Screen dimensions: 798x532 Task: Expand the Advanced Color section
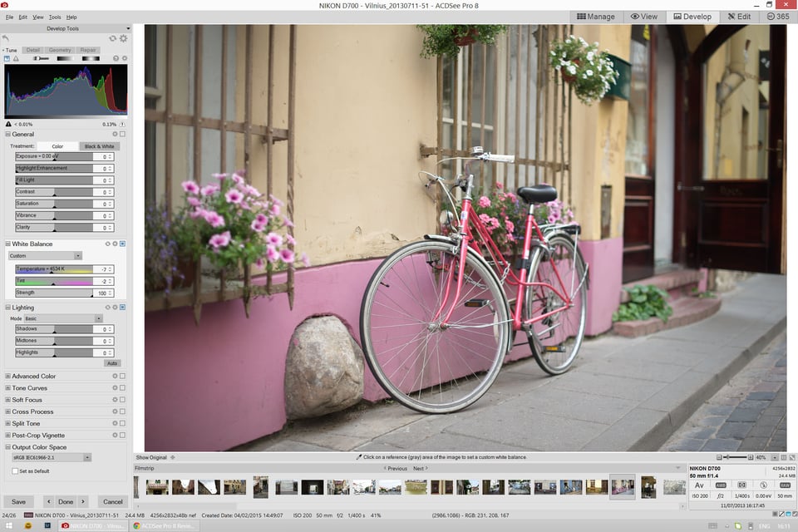point(7,377)
